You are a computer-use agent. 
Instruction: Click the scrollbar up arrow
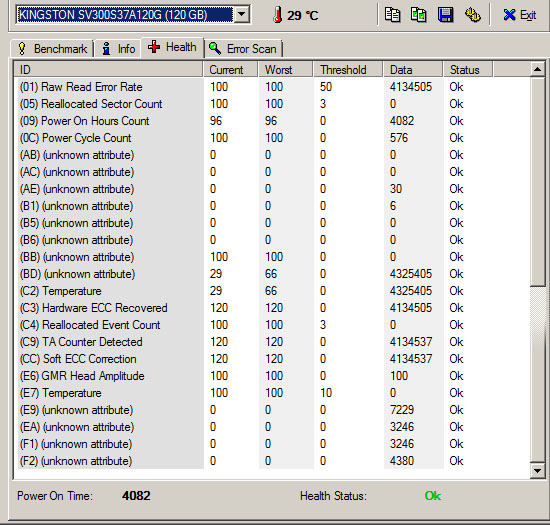tap(537, 69)
